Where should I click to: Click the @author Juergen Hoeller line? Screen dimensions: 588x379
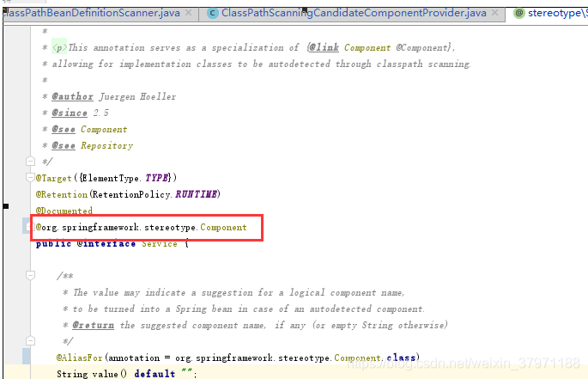pyautogui.click(x=113, y=97)
